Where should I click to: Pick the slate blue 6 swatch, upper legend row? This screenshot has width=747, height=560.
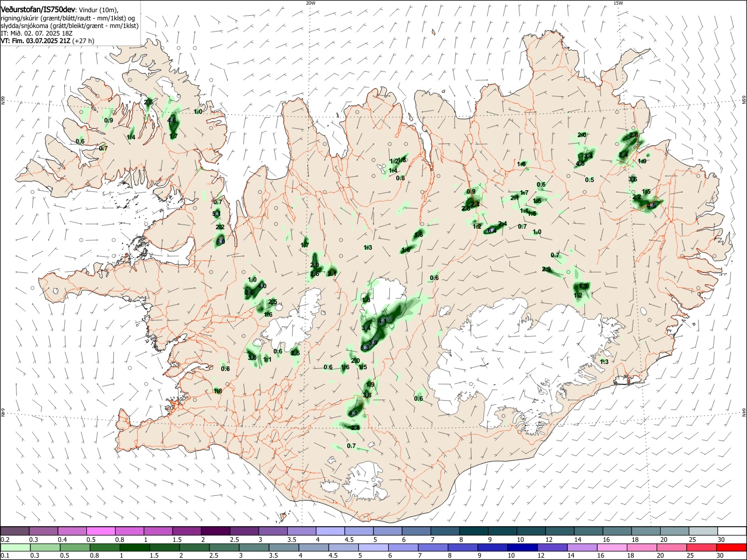[x=416, y=531]
